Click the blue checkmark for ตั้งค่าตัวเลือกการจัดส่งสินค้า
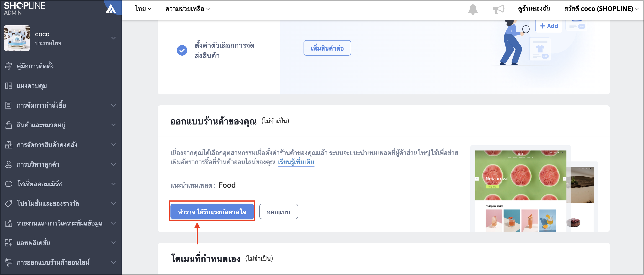Image resolution: width=644 pixels, height=275 pixels. point(182,51)
